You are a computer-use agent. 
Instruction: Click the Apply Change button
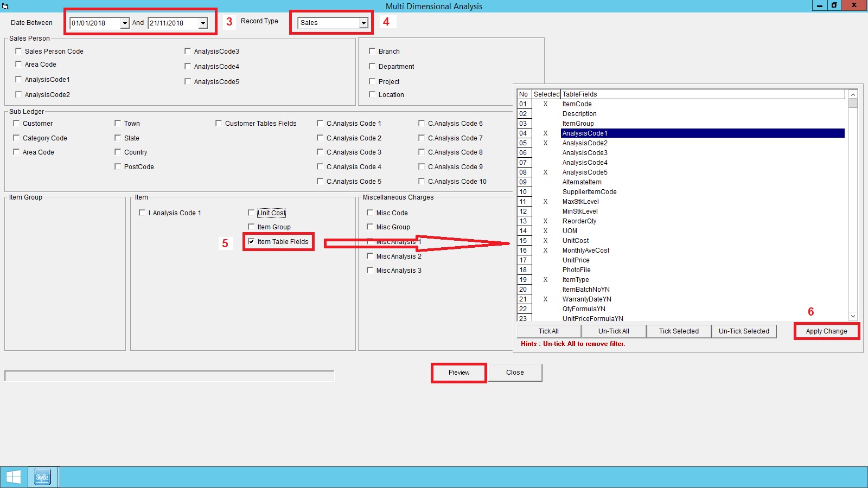pos(826,331)
